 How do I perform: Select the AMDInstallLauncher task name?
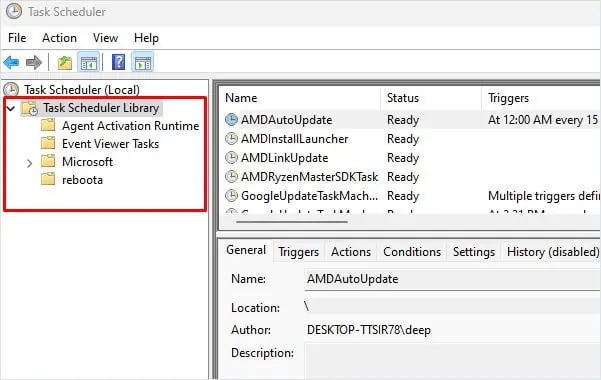click(294, 138)
